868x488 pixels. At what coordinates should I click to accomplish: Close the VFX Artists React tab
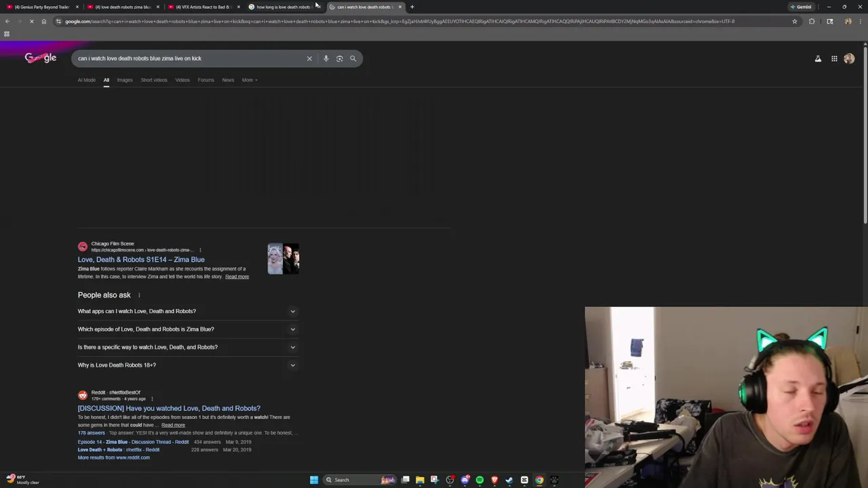point(238,7)
